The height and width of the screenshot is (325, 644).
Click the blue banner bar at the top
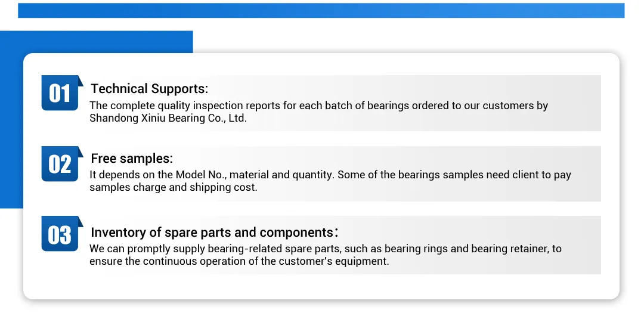[321, 10]
